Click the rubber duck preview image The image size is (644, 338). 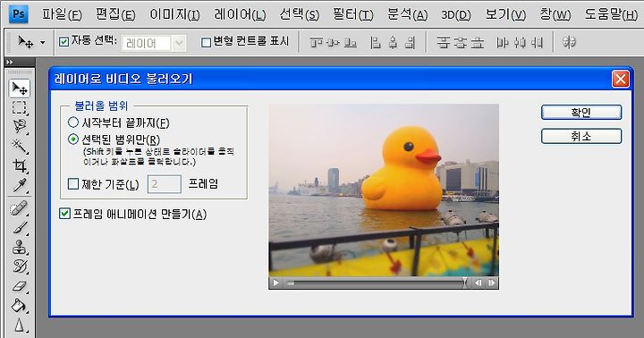click(x=384, y=190)
